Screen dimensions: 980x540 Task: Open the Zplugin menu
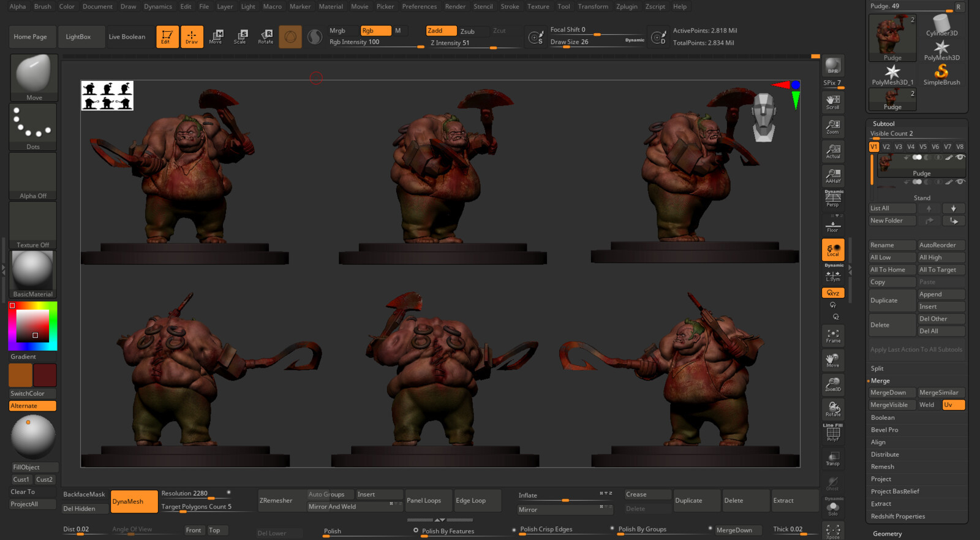pyautogui.click(x=627, y=7)
